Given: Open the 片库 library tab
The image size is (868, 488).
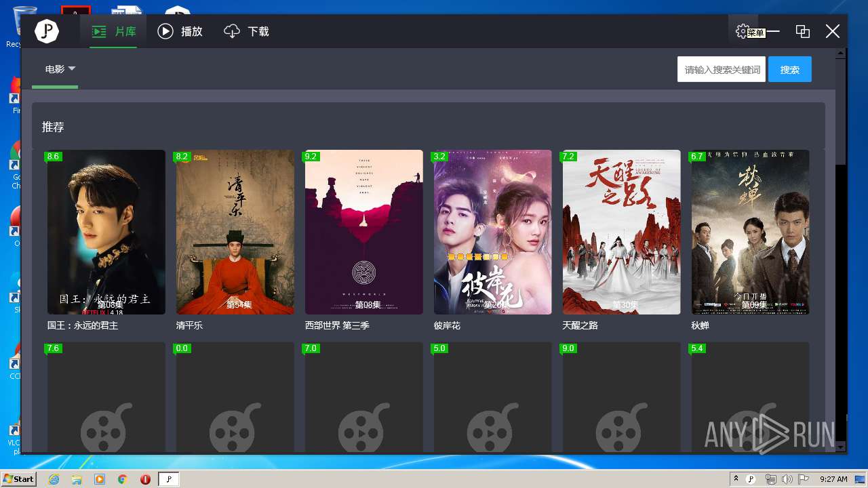Looking at the screenshot, I should 114,31.
